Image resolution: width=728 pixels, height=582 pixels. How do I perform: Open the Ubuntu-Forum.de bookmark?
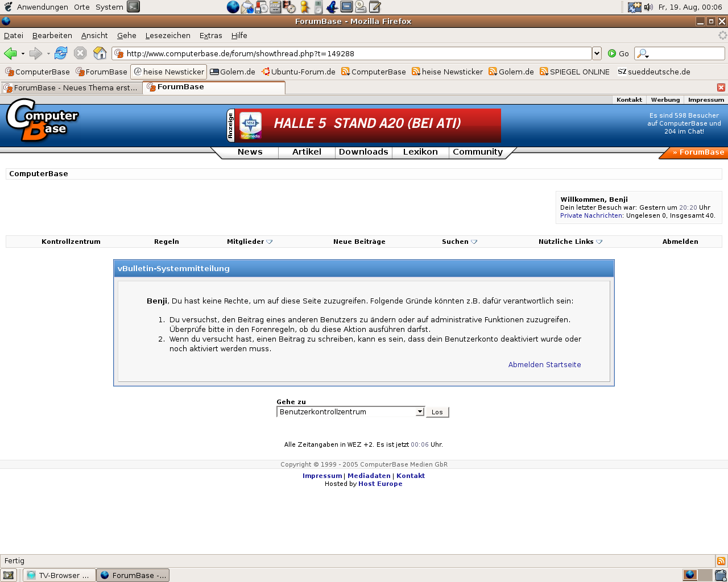(299, 72)
